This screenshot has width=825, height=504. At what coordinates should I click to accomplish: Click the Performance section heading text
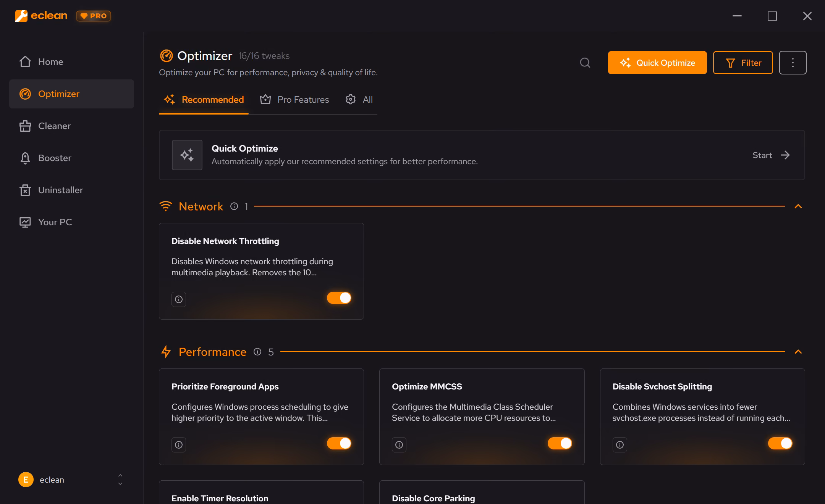[x=212, y=352]
